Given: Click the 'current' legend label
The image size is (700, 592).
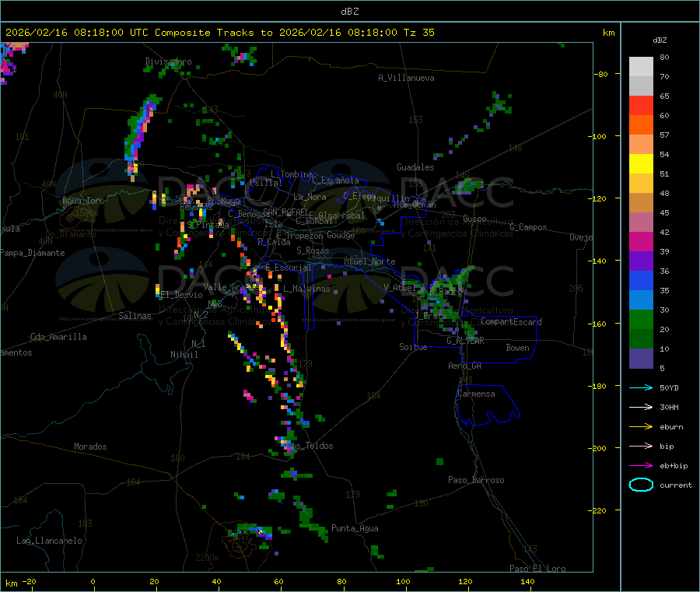Looking at the screenshot, I should coord(676,485).
